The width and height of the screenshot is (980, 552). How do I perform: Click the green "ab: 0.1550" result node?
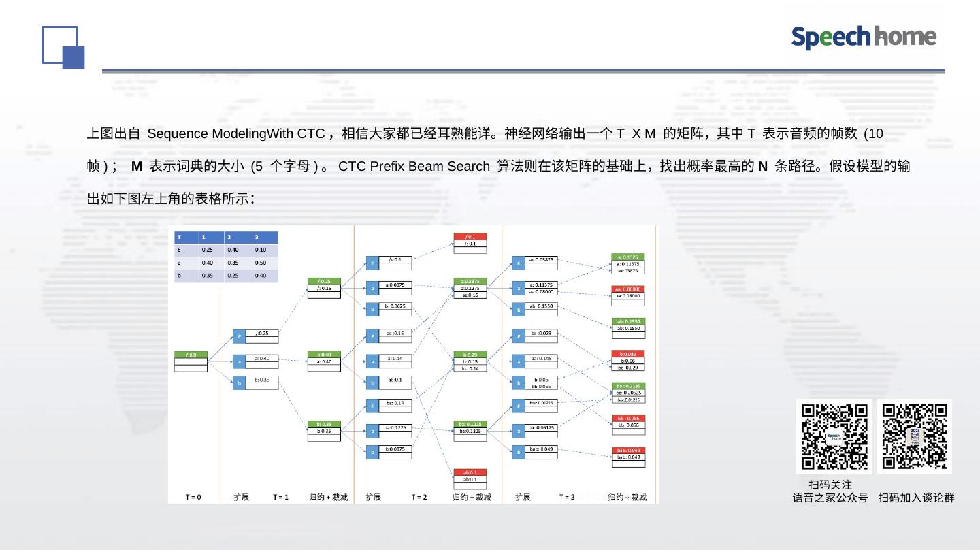(x=627, y=321)
